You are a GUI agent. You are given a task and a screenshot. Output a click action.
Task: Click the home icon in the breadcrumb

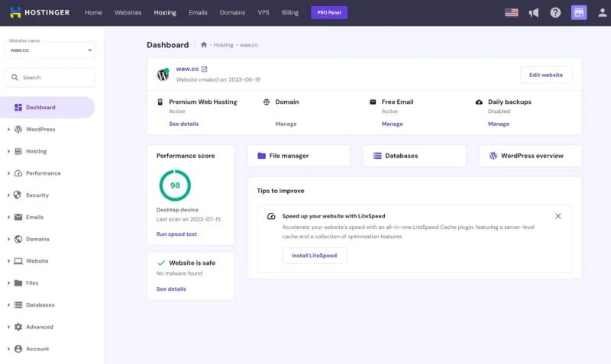(203, 45)
